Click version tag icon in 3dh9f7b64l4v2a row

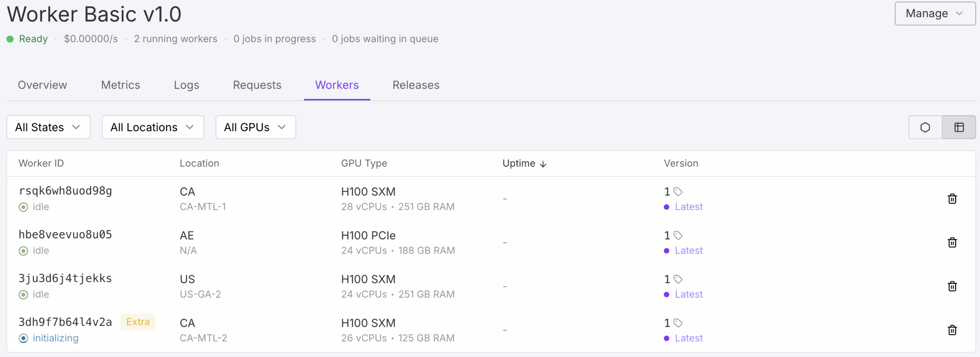point(678,323)
